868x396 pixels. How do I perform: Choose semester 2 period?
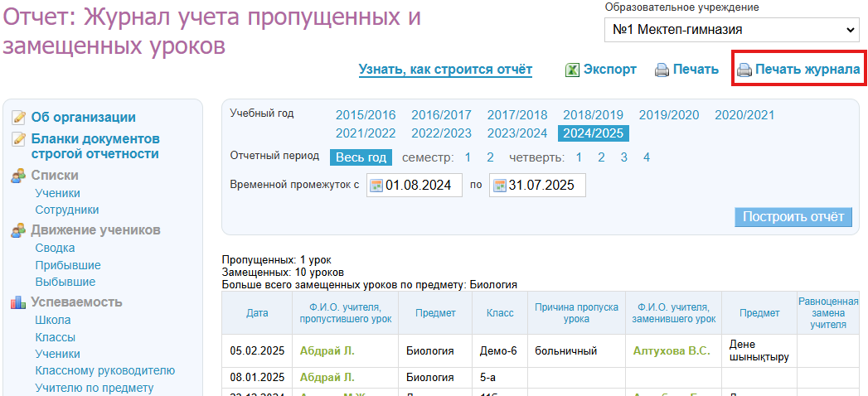(x=490, y=157)
